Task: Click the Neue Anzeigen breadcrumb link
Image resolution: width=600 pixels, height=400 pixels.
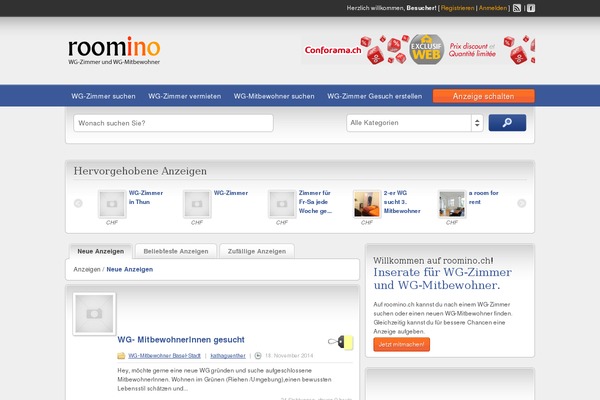Action: (x=130, y=269)
